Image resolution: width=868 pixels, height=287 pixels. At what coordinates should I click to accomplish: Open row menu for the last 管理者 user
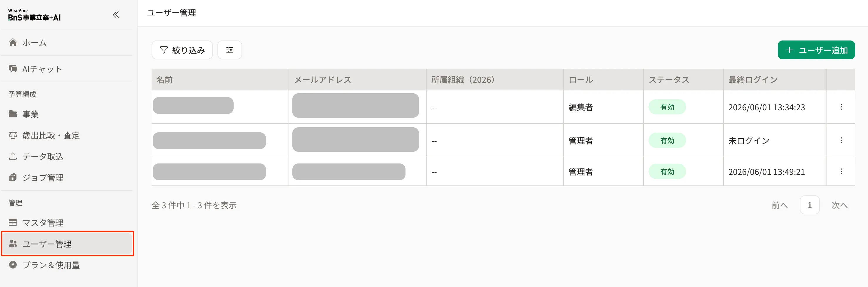(x=841, y=172)
